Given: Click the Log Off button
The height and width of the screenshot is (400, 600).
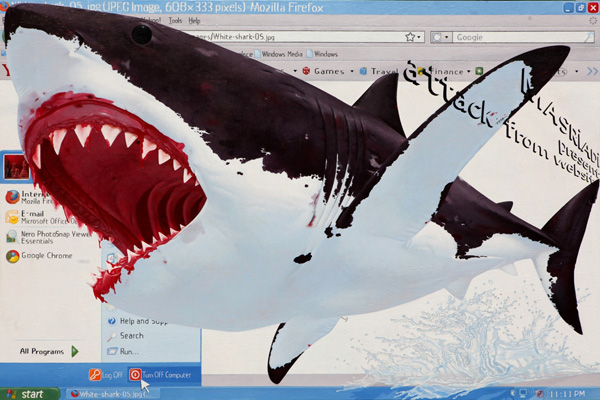Looking at the screenshot, I should click(x=106, y=375).
